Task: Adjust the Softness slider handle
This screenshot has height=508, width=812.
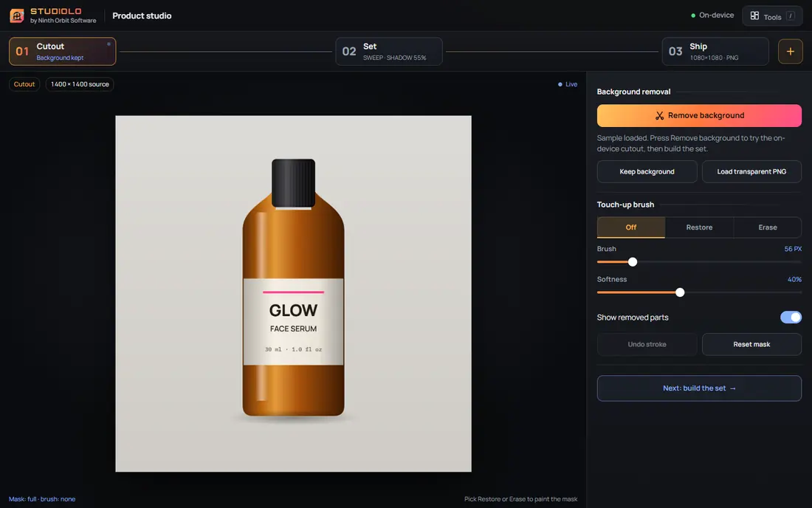Action: click(x=680, y=292)
